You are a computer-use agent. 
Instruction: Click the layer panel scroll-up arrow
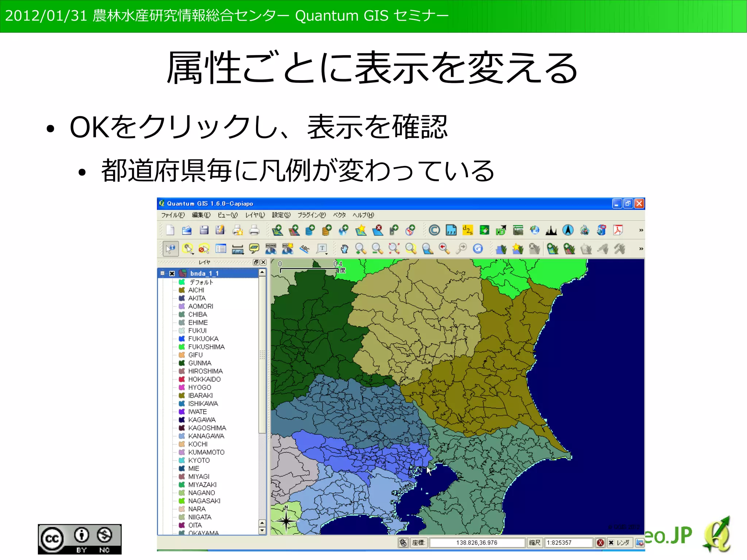coord(262,273)
